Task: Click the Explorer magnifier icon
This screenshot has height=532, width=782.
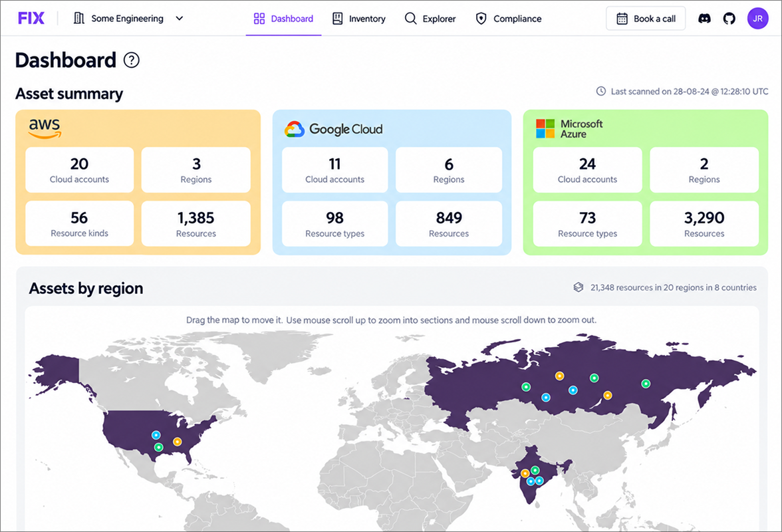Action: (x=410, y=19)
